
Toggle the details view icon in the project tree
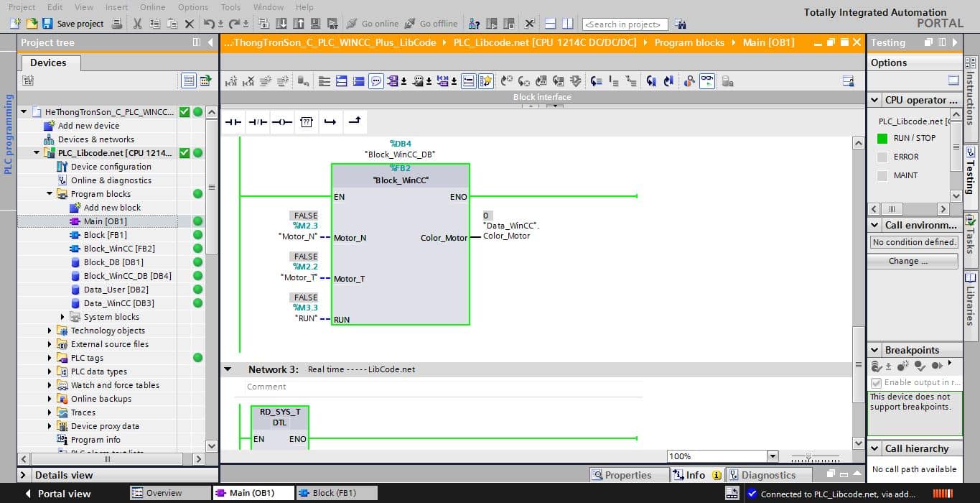coord(189,80)
